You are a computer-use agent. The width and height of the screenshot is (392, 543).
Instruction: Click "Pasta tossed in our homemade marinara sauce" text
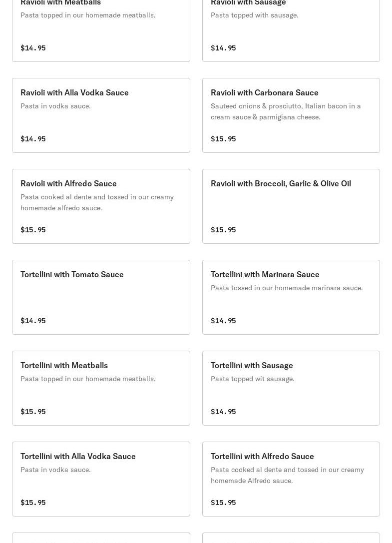pyautogui.click(x=287, y=288)
